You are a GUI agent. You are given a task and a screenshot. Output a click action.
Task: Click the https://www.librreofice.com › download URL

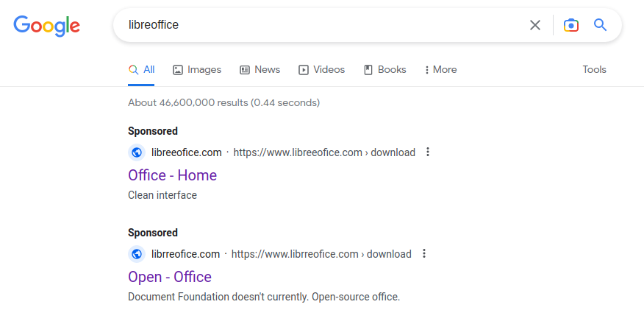[x=321, y=254]
